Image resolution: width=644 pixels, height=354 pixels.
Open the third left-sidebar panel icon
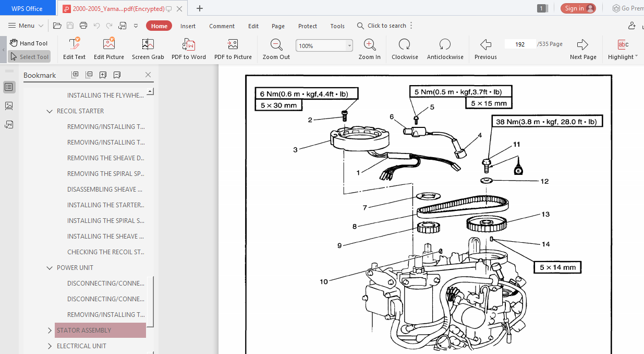point(9,125)
